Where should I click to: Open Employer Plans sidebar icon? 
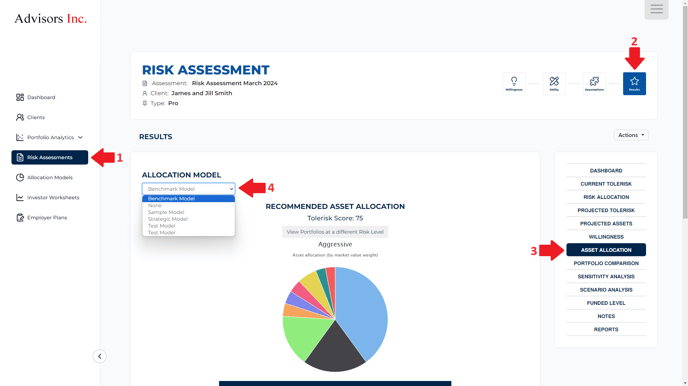20,218
